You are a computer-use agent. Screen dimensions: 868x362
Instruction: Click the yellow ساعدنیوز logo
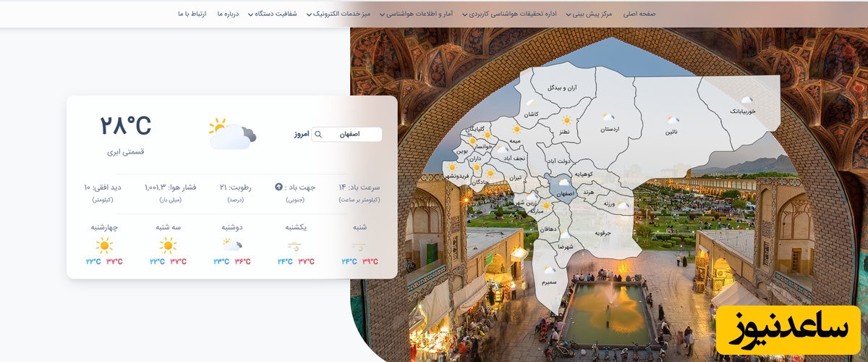[788, 329]
